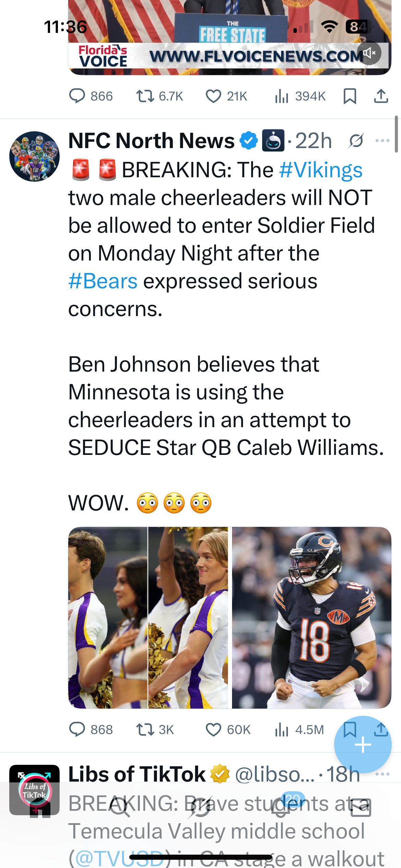Open the Bears number 18 player photo
The image size is (401, 868).
point(311,618)
